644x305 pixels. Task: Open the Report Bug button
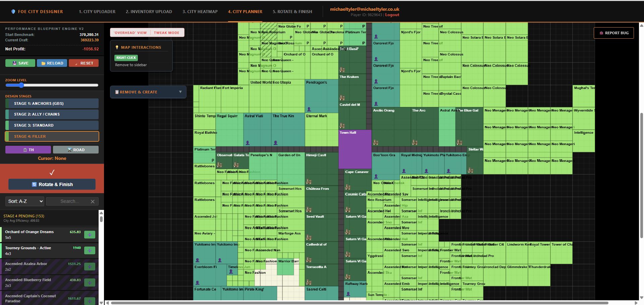614,33
